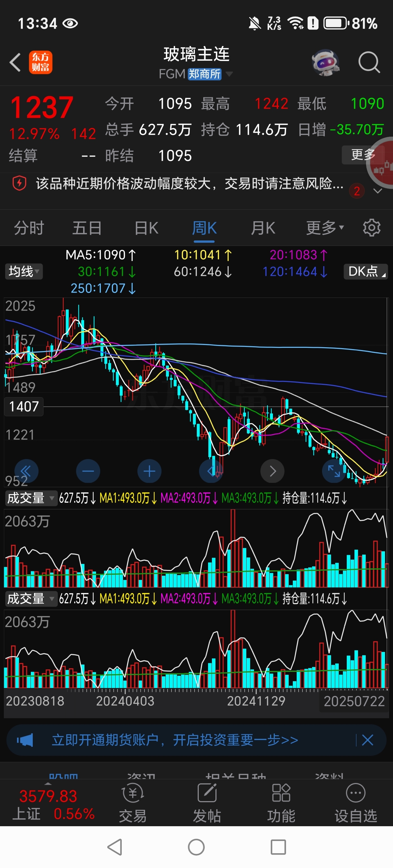Open 功能 functions icon

281,803
